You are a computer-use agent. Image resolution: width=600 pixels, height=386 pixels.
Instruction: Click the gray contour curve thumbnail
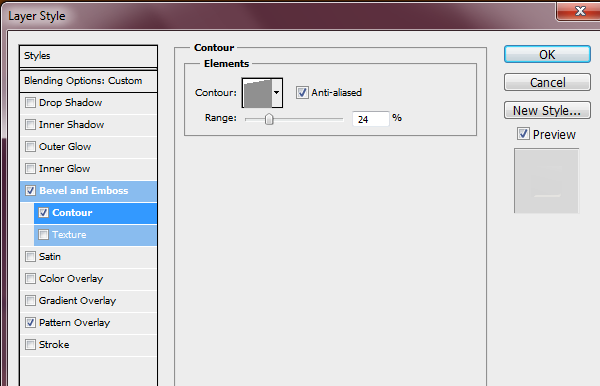click(x=257, y=93)
